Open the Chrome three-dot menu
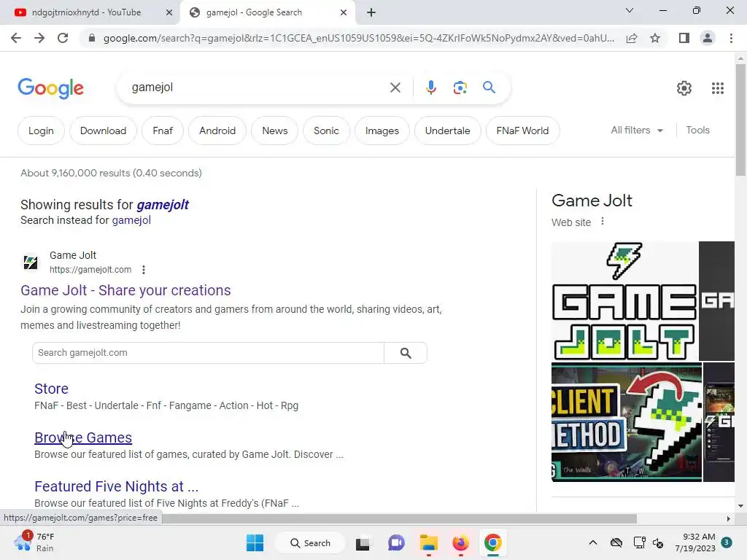This screenshot has width=747, height=560. tap(731, 38)
